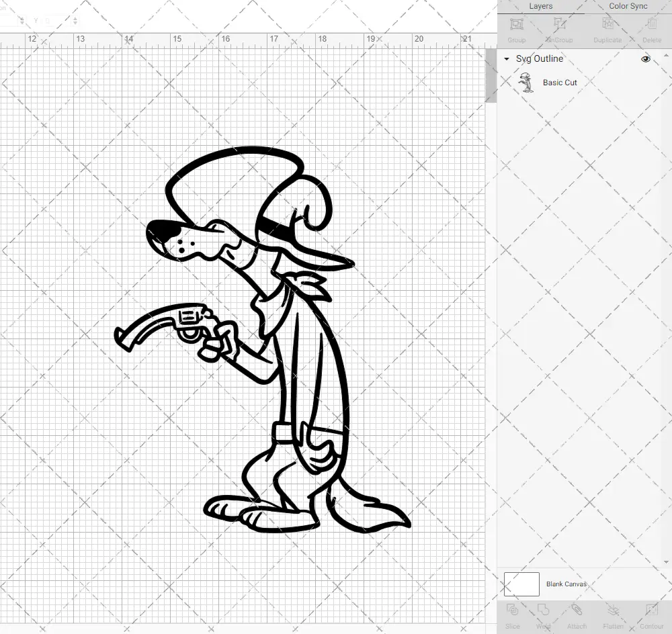Decrease the X value using the down arrow
The image size is (672, 634).
22,22
